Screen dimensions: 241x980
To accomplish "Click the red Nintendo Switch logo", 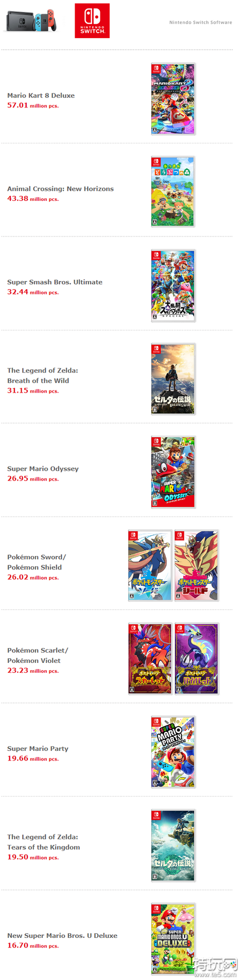I will click(92, 21).
